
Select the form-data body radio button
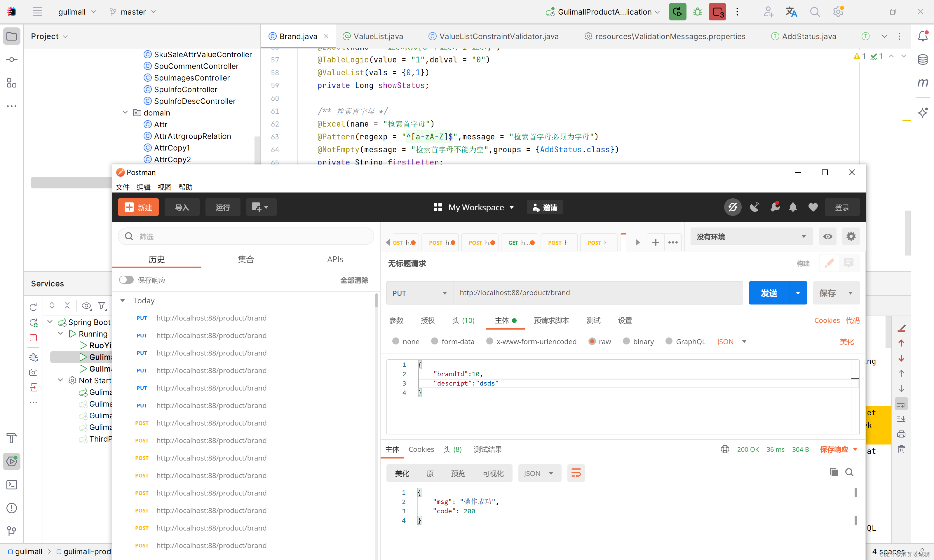pyautogui.click(x=435, y=341)
